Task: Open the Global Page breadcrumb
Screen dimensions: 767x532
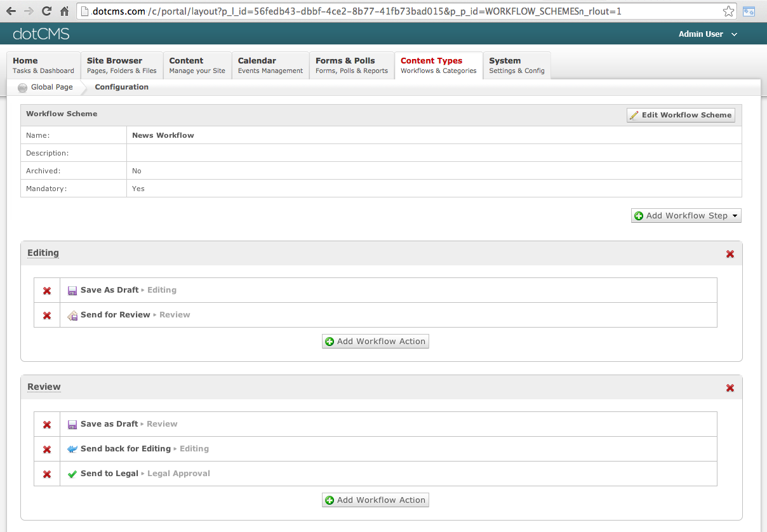Action: click(51, 87)
